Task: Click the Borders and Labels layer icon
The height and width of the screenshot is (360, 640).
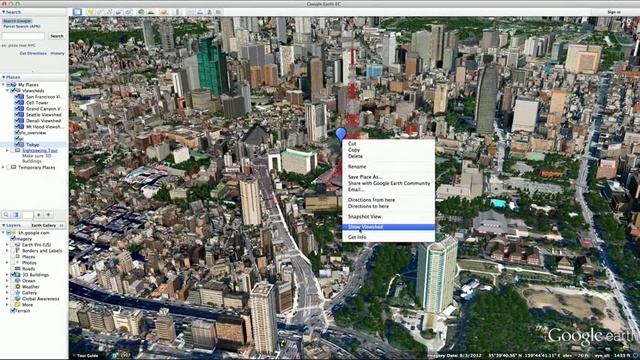Action: pyautogui.click(x=18, y=251)
